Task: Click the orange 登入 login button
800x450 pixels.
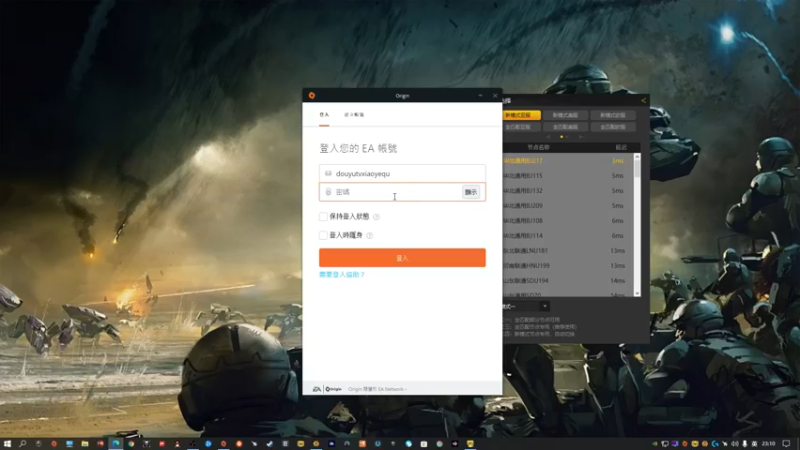Action: click(402, 258)
